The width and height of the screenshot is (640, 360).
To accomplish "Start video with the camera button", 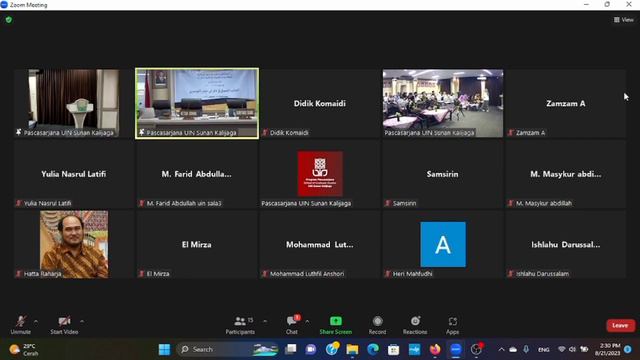I will pyautogui.click(x=64, y=325).
